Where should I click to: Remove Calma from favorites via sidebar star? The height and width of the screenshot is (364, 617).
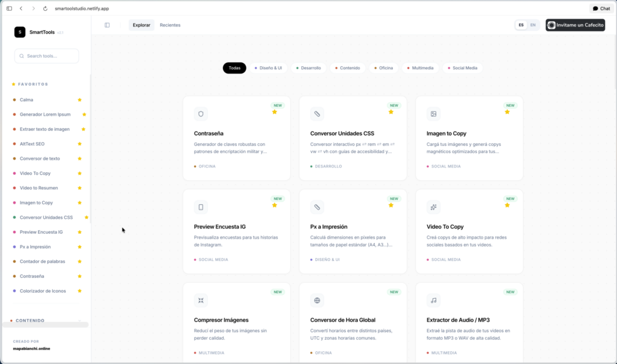(x=80, y=100)
